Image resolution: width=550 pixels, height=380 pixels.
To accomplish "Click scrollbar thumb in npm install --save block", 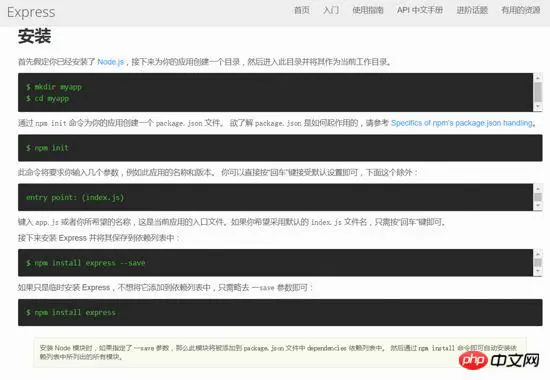I will coord(538,262).
